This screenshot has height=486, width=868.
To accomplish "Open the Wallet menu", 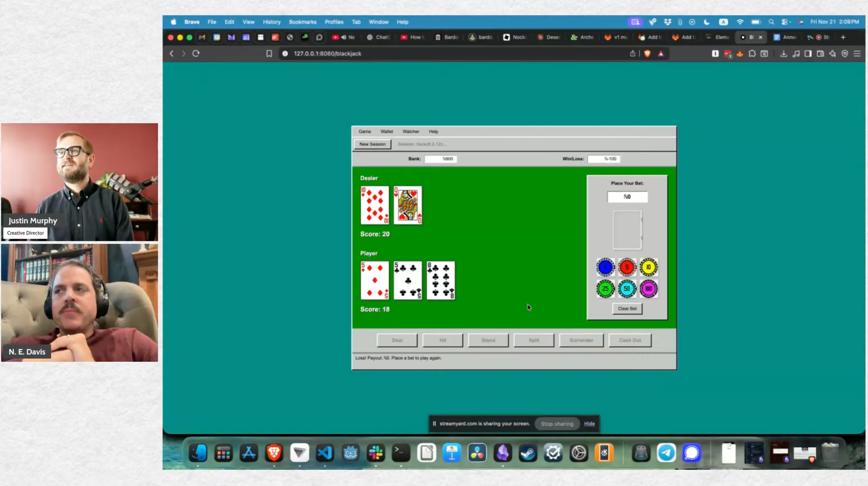I will click(x=386, y=131).
